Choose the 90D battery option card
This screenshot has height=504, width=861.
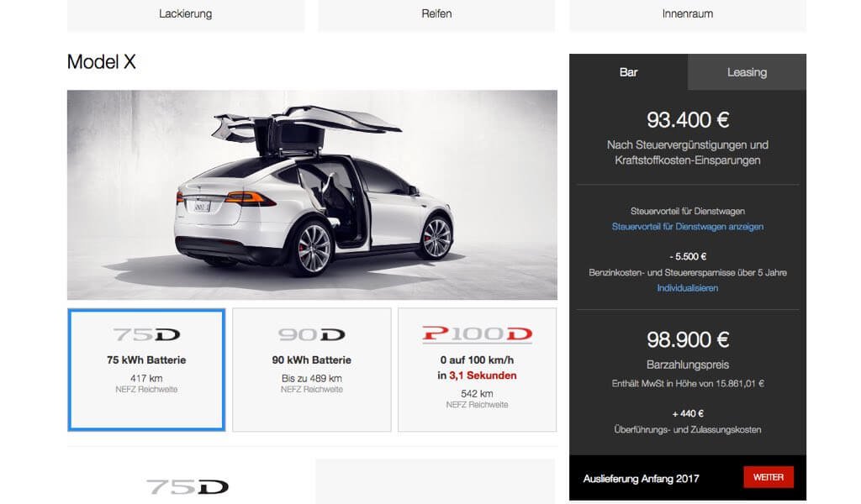(311, 370)
